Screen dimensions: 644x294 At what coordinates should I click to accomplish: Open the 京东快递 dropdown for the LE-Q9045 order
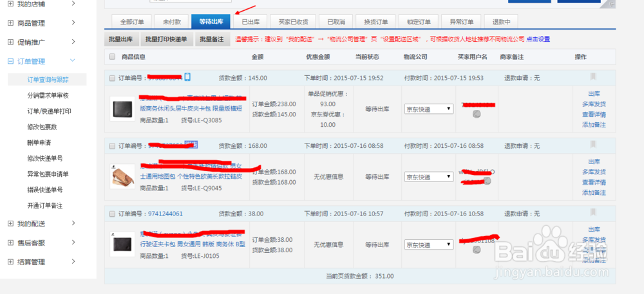click(x=429, y=177)
